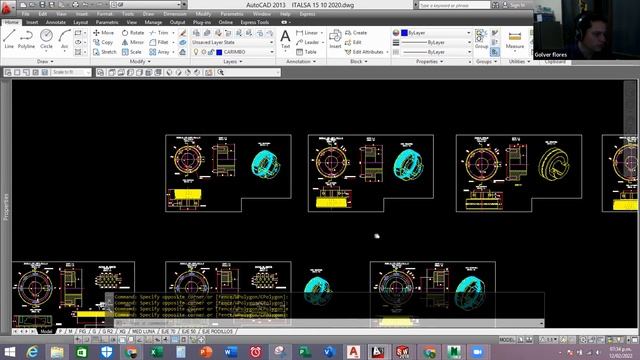Viewport: 640px width, 360px height.
Task: Open the Dimension menu
Action: click(175, 14)
